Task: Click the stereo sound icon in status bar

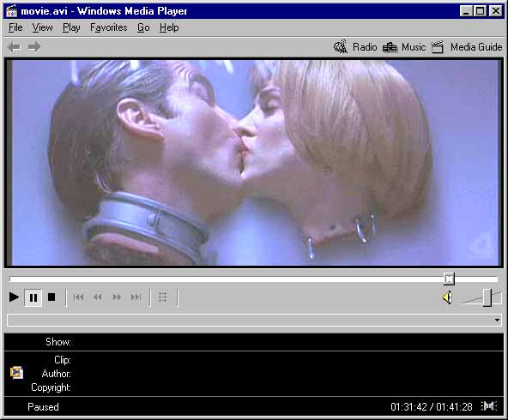Action: tap(489, 405)
